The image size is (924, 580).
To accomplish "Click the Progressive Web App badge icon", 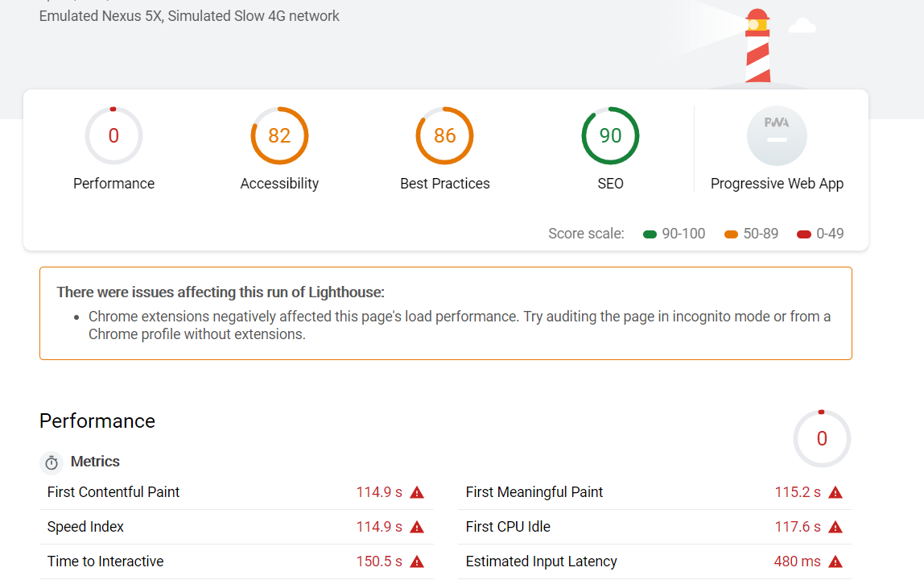I will [x=777, y=135].
